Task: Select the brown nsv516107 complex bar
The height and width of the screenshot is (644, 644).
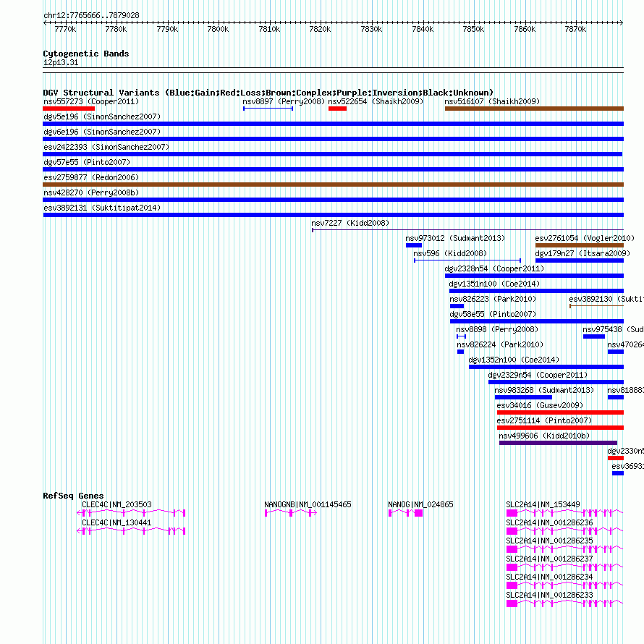Action: (x=534, y=109)
